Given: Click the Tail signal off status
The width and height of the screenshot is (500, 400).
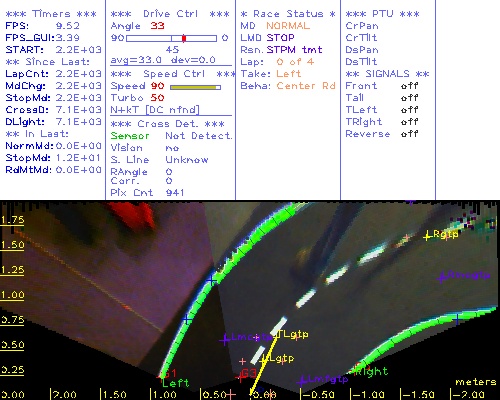Looking at the screenshot, I should pyautogui.click(x=409, y=98).
